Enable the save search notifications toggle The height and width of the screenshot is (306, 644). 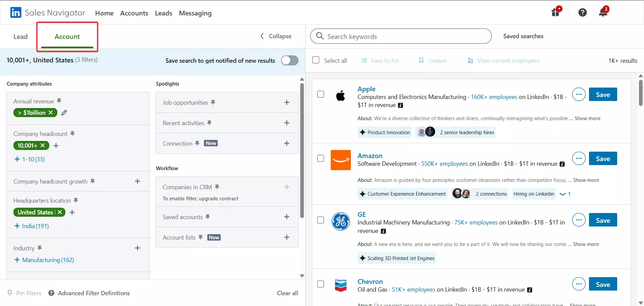tap(289, 60)
